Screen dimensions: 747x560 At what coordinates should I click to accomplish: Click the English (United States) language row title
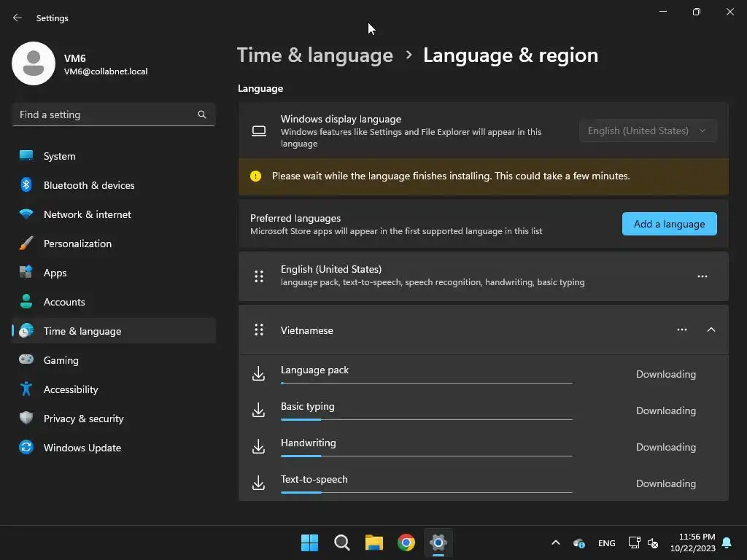pos(331,269)
